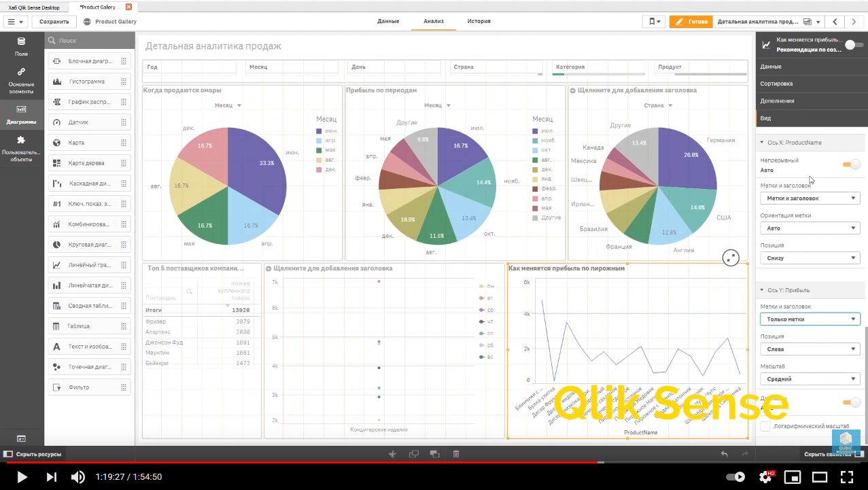
Task: Click Скрыть ресурсы button
Action: click(x=33, y=454)
